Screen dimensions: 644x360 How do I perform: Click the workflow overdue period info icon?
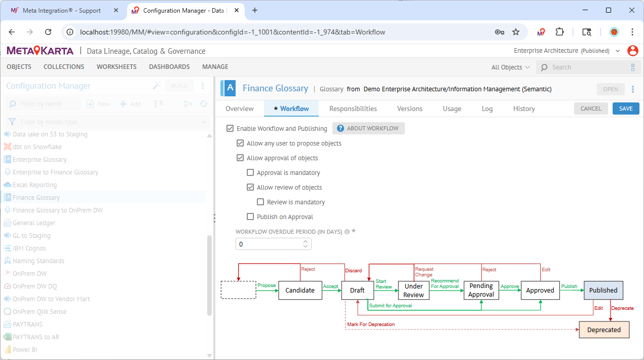point(347,232)
